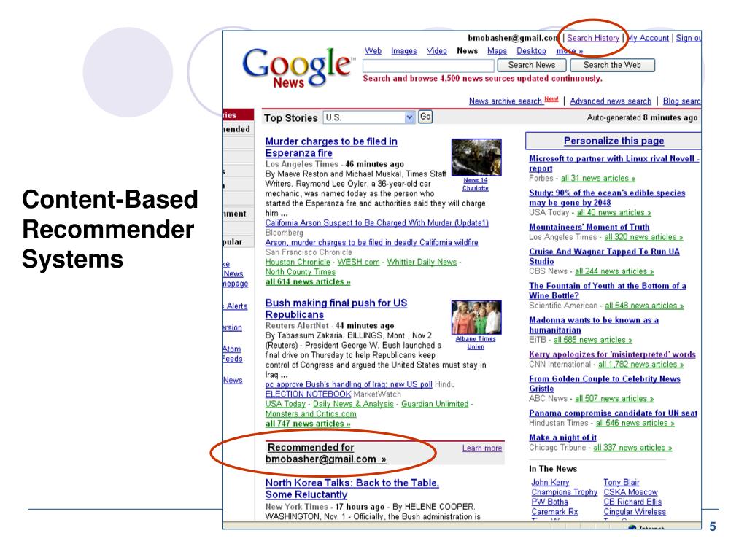Open Microsoft partner with Novell headline
747x560 pixels.
(614, 163)
